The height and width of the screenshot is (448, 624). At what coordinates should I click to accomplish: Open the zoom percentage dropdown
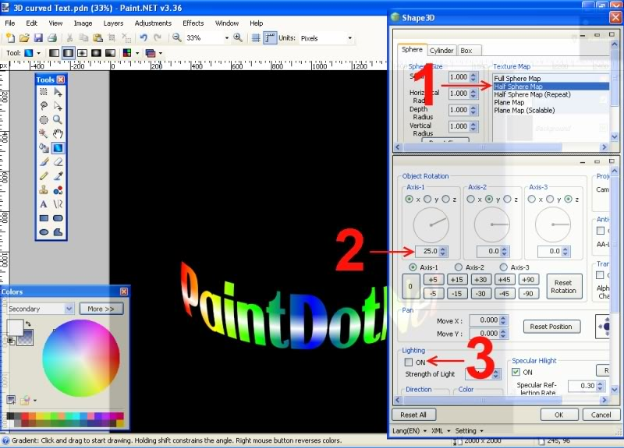coord(227,38)
